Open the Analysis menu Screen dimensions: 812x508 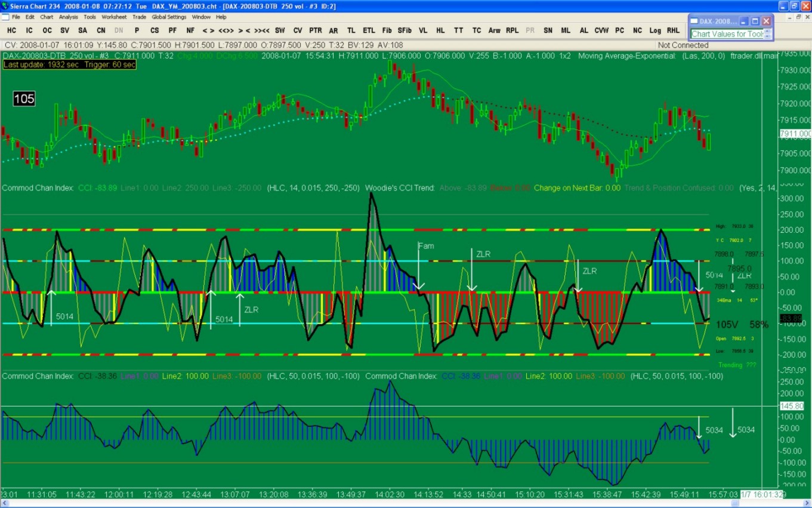(x=69, y=17)
